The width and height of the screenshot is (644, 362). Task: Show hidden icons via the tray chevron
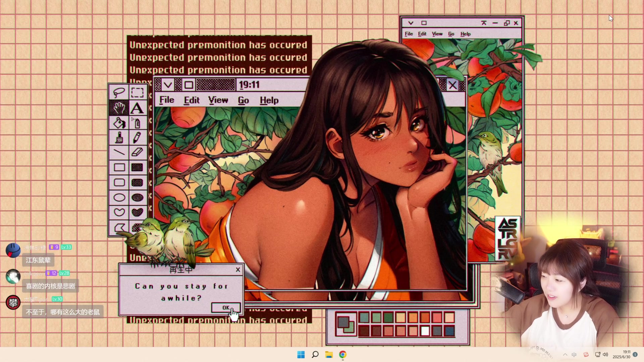(x=565, y=355)
